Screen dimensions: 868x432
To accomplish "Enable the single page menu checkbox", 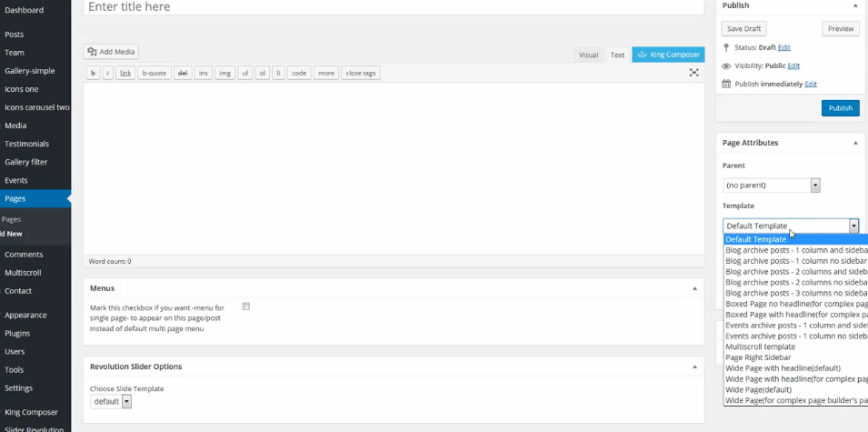I will (x=246, y=306).
